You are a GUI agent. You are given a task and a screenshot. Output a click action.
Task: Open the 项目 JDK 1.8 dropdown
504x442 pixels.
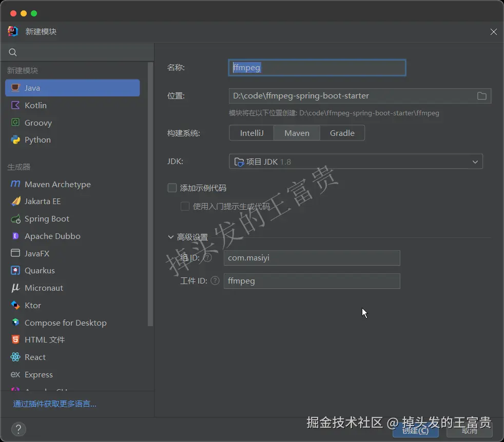pyautogui.click(x=356, y=162)
